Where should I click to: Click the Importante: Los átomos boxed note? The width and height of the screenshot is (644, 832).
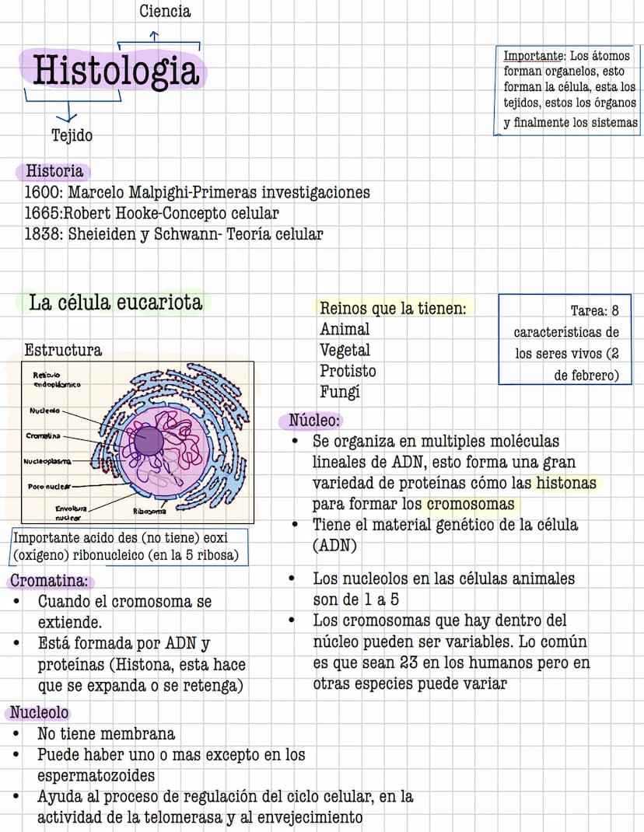click(567, 90)
